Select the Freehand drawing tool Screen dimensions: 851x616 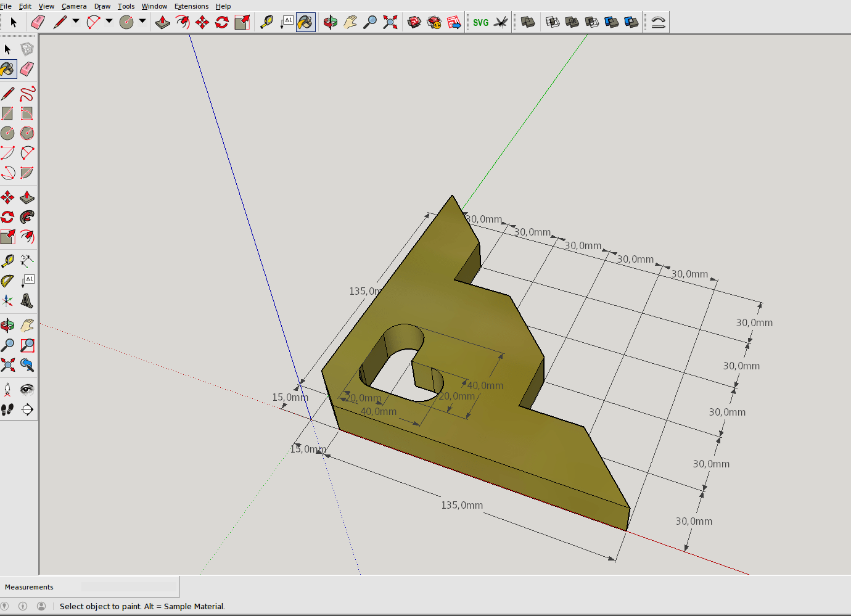(x=27, y=94)
